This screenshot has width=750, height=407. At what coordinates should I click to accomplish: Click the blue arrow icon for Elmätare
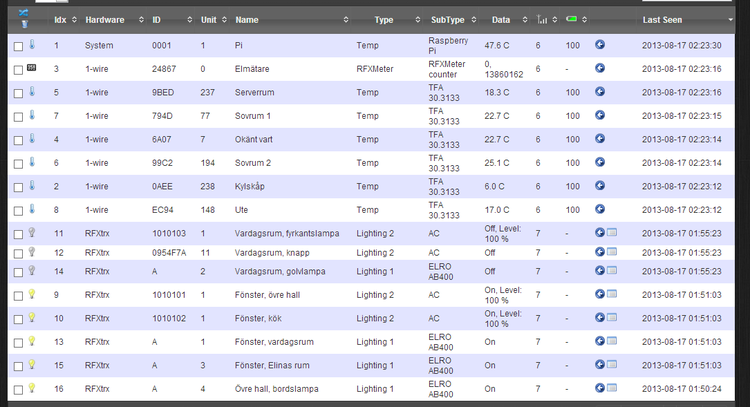tap(599, 68)
